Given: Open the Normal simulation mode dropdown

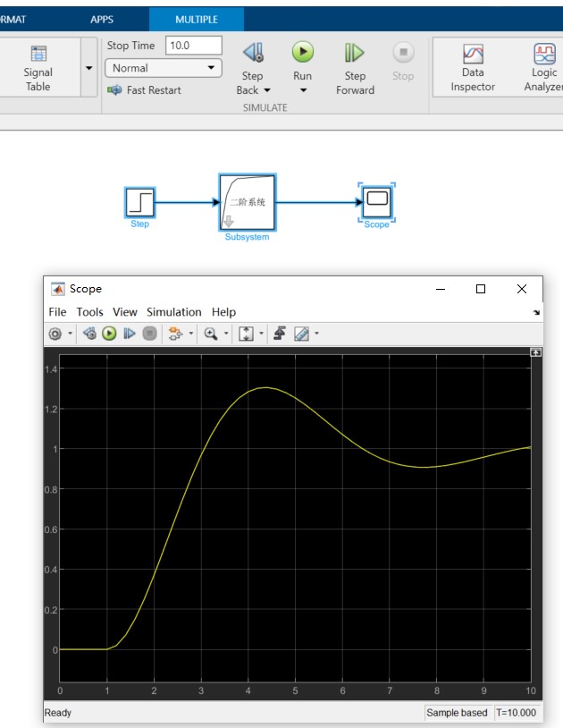Looking at the screenshot, I should pos(164,68).
